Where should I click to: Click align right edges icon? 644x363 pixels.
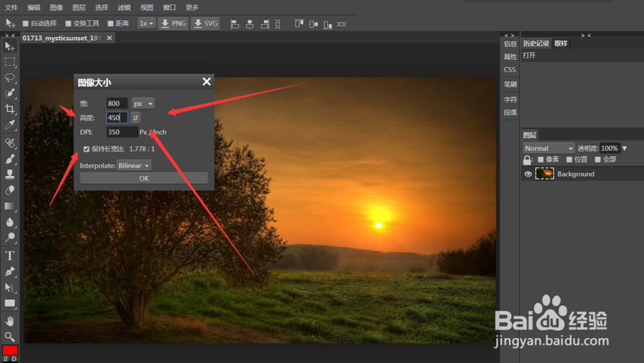click(x=265, y=24)
